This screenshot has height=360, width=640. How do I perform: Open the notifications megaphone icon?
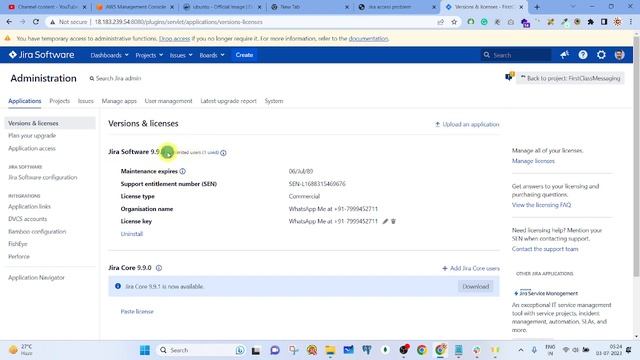tap(564, 55)
